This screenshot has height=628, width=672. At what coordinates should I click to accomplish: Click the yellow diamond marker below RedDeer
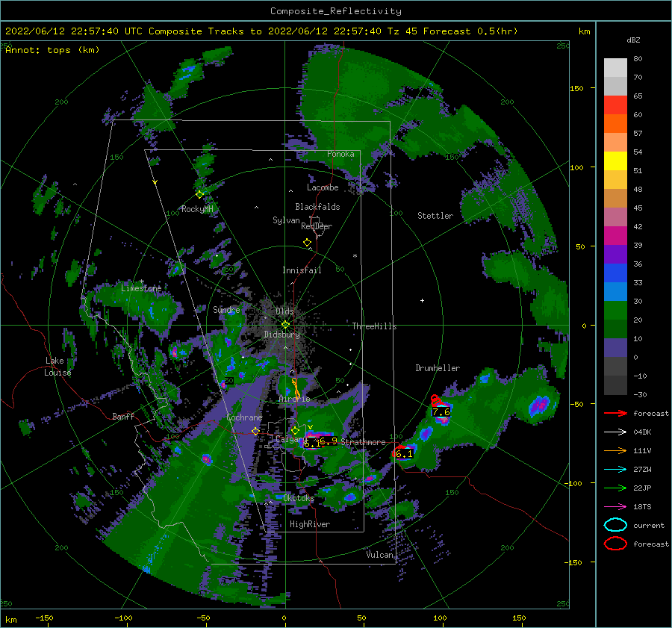[308, 243]
